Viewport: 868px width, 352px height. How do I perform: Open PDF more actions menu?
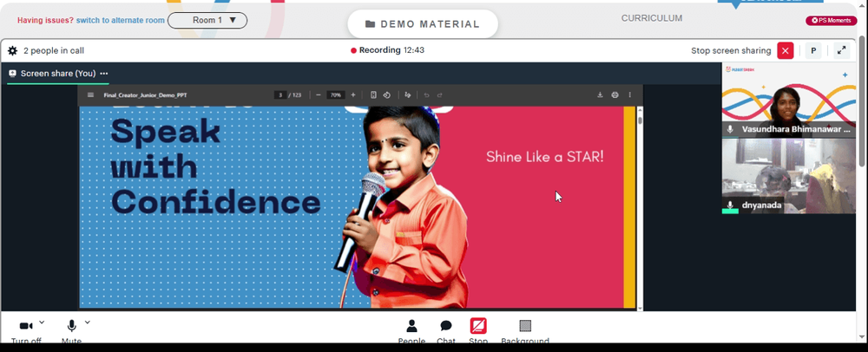(x=629, y=95)
